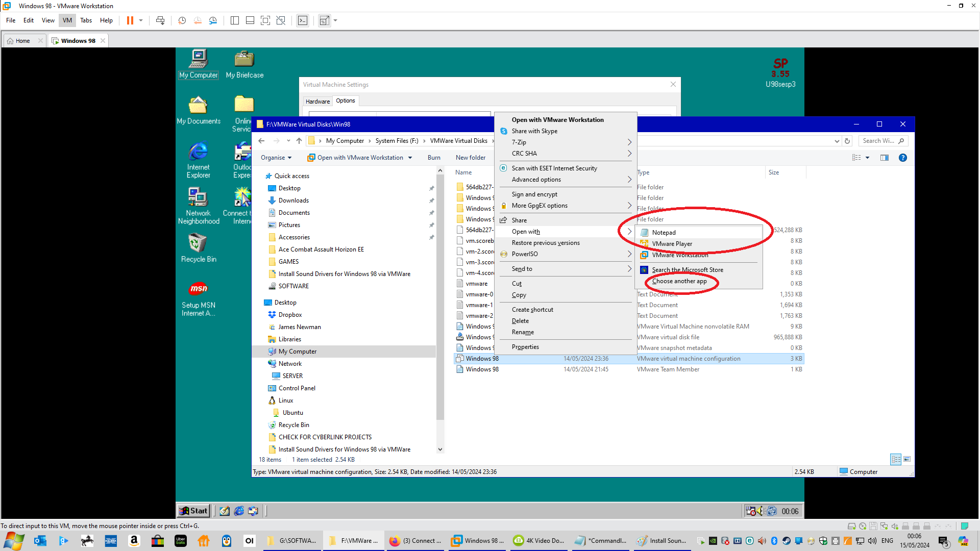Select Notepad in the Open with submenu
This screenshot has width=980, height=551.
tap(664, 232)
